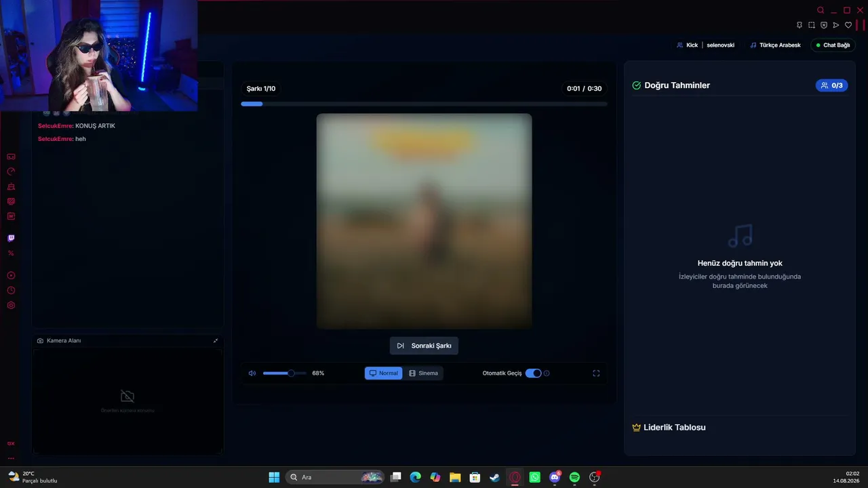The image size is (868, 488).
Task: Adjust the volume slider at 68%
Action: tap(285, 373)
